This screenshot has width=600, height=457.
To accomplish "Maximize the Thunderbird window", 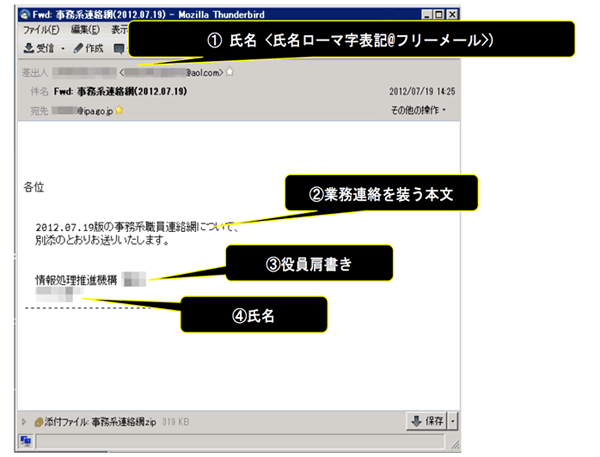I will coord(439,15).
